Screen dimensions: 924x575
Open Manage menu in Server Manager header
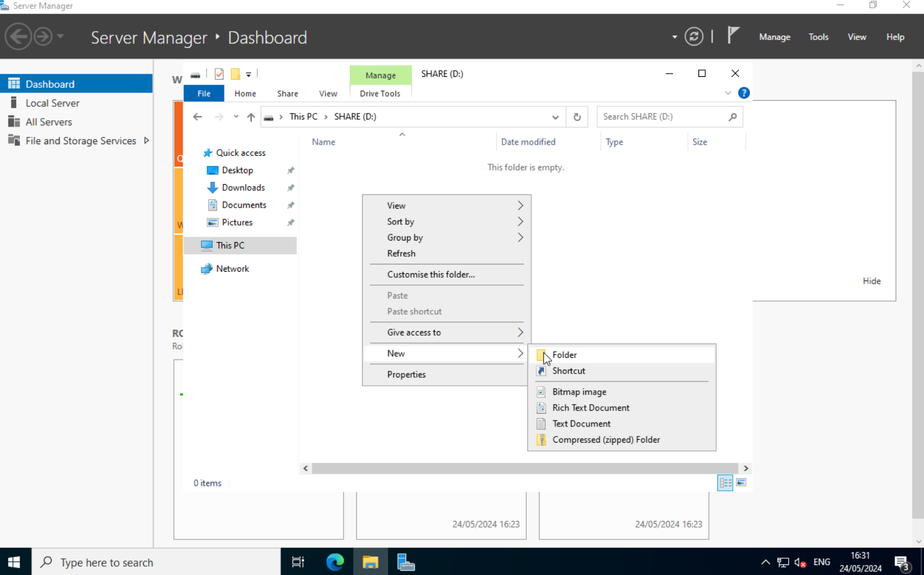pyautogui.click(x=775, y=37)
